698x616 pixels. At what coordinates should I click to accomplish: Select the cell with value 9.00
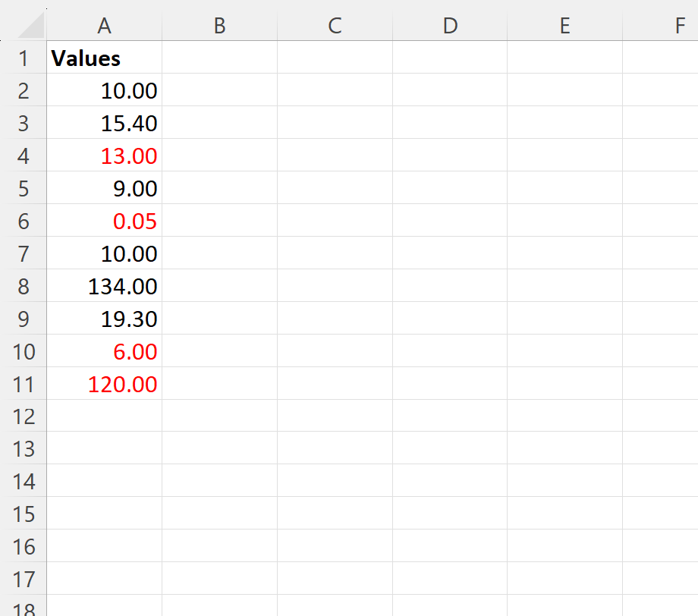point(104,188)
